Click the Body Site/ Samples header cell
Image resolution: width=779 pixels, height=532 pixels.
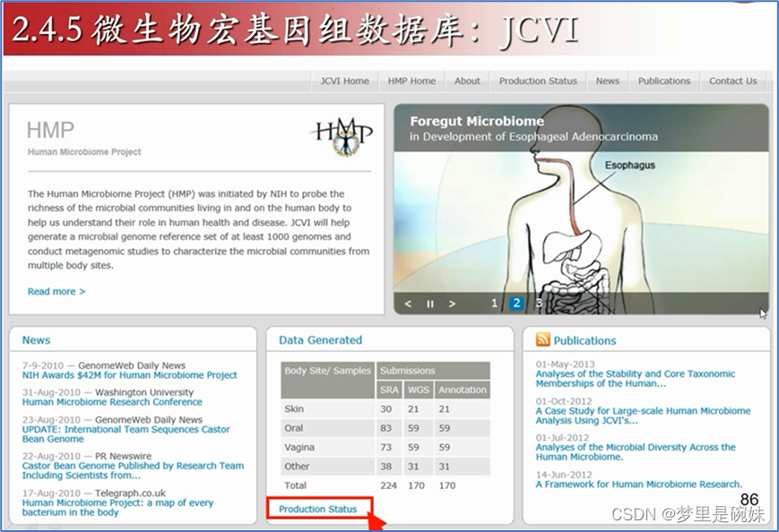(x=327, y=380)
